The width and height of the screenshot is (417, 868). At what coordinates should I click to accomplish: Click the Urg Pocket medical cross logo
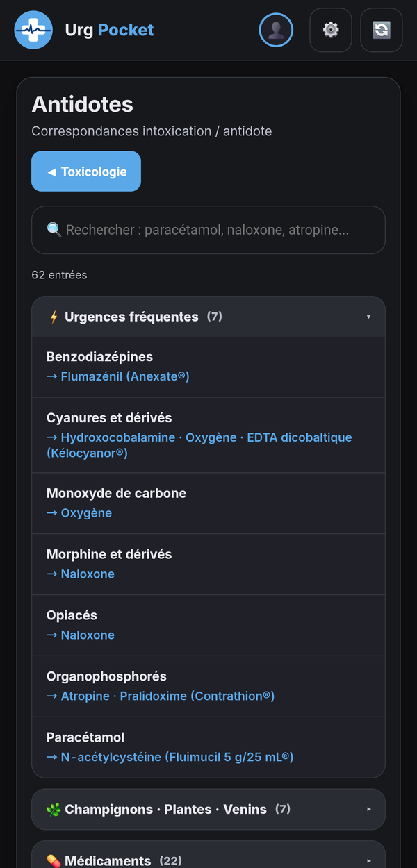[x=33, y=30]
